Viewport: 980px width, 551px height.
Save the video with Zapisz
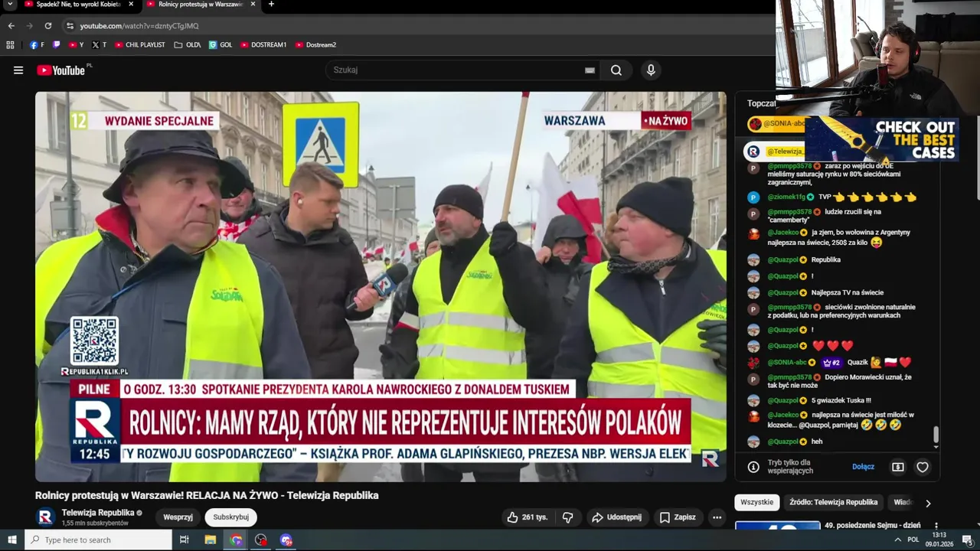(678, 517)
